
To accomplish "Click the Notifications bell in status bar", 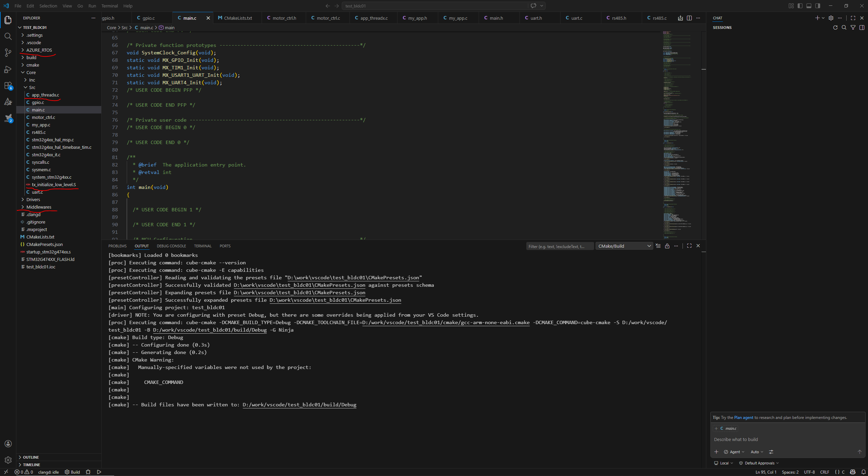I will tap(863, 472).
